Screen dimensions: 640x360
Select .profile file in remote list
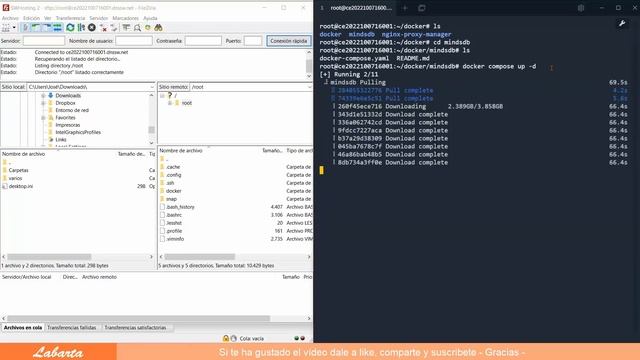[173, 231]
